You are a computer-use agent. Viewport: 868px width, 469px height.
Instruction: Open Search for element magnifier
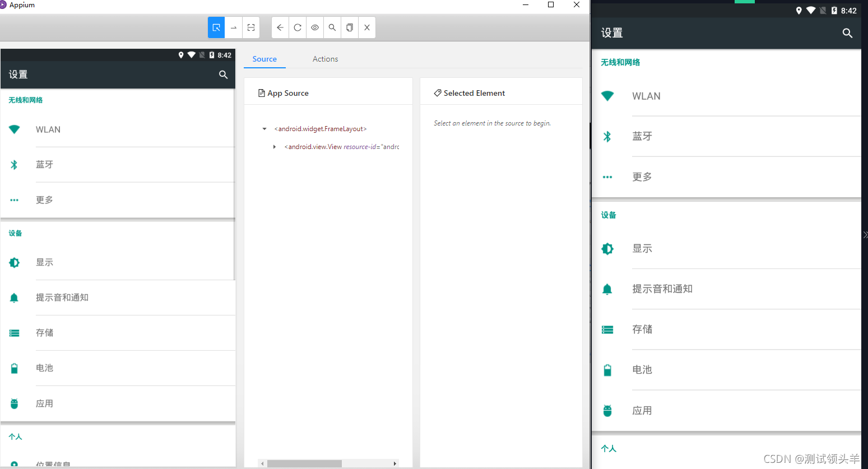(x=332, y=27)
